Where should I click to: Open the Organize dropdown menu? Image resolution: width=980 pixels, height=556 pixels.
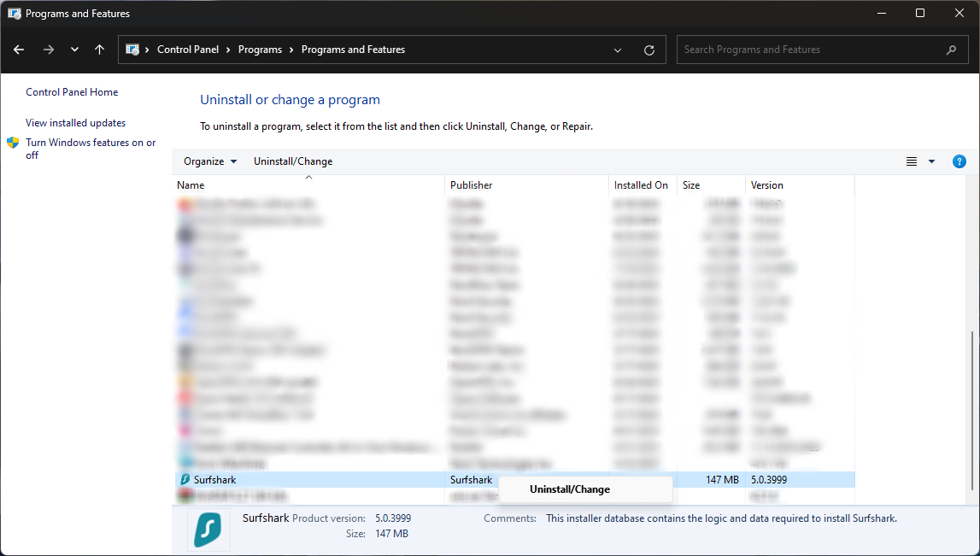pyautogui.click(x=210, y=161)
